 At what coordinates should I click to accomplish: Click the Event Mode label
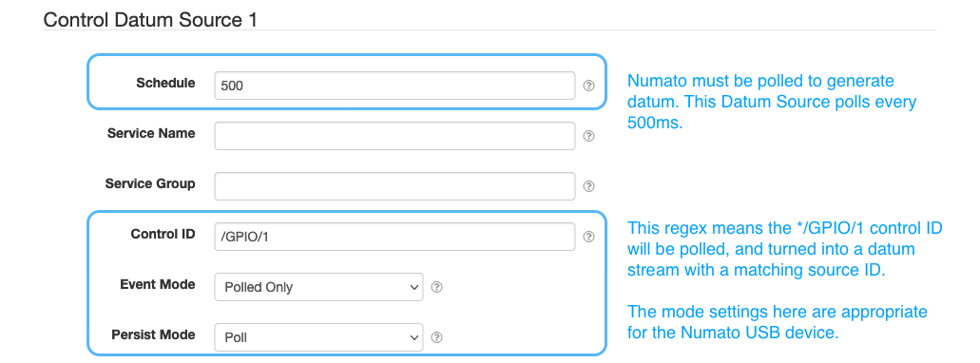pyautogui.click(x=158, y=284)
